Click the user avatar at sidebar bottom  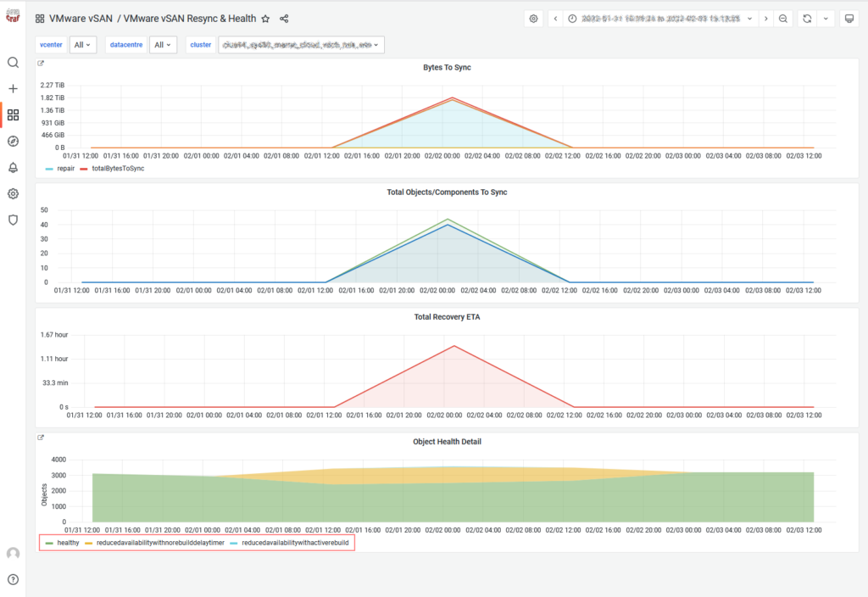point(13,554)
